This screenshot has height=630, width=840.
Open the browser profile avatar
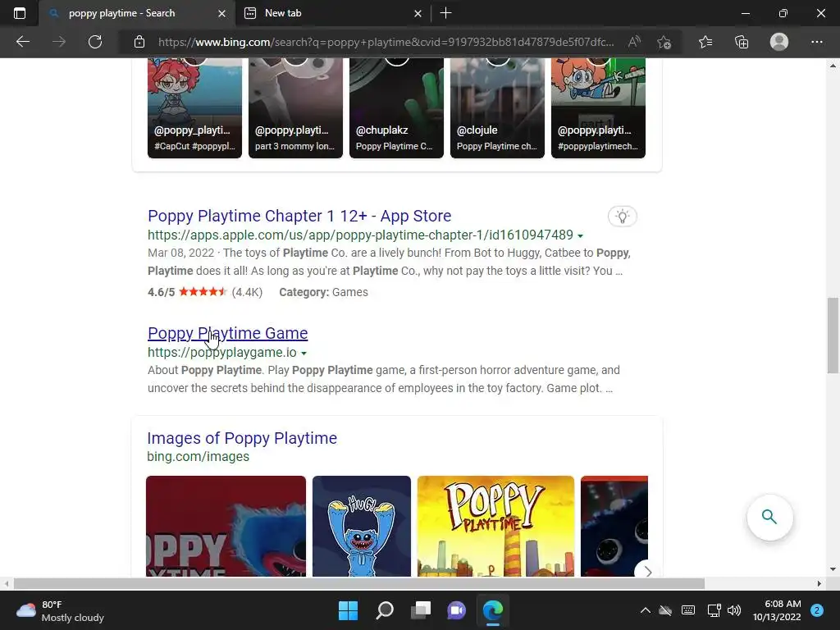point(779,42)
